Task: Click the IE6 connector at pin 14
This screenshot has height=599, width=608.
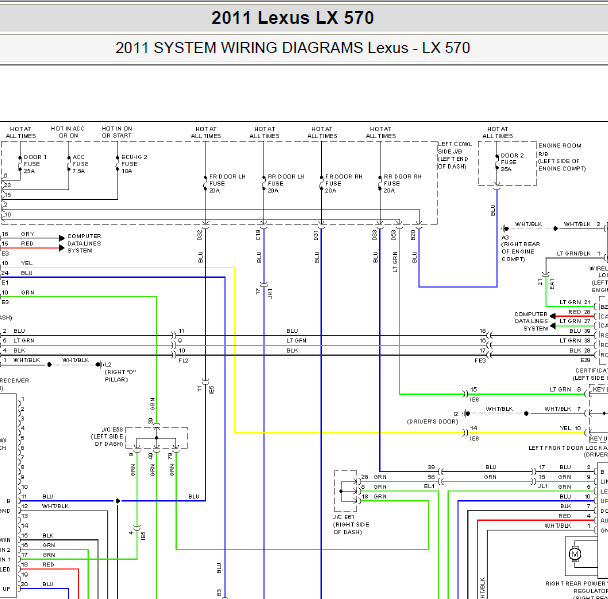Action: click(x=474, y=438)
